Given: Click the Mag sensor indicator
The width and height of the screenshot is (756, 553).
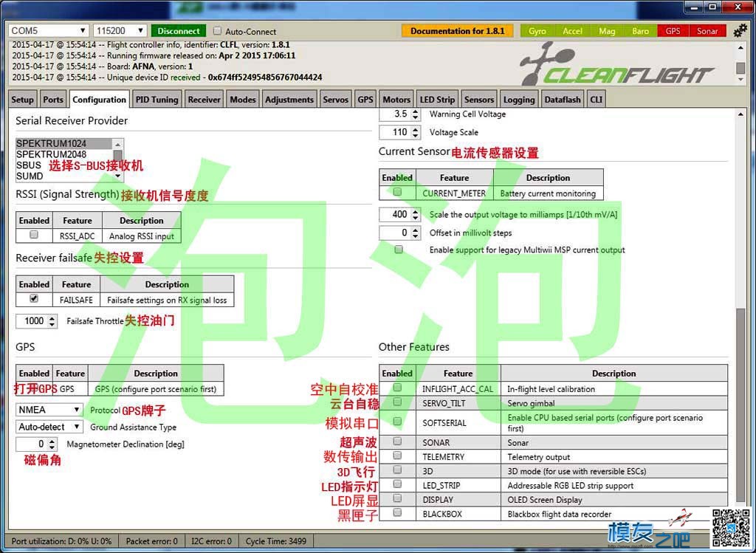Looking at the screenshot, I should coord(607,31).
